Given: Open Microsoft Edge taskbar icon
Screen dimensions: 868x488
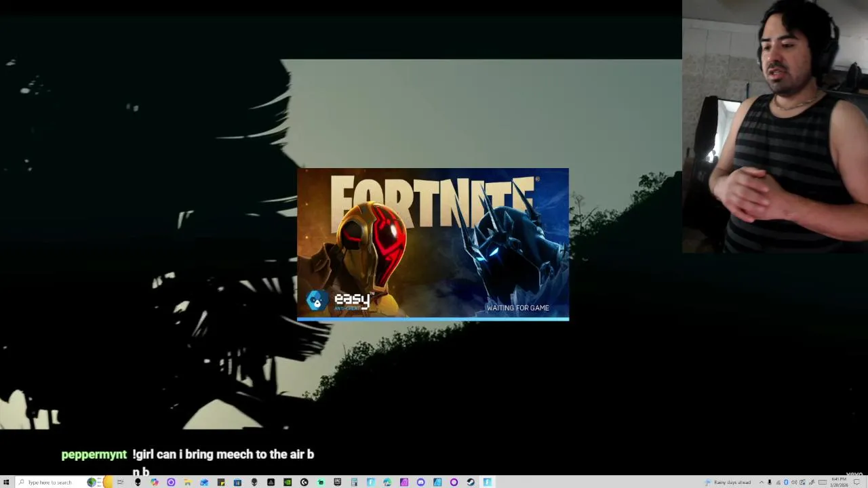Looking at the screenshot, I should [387, 482].
